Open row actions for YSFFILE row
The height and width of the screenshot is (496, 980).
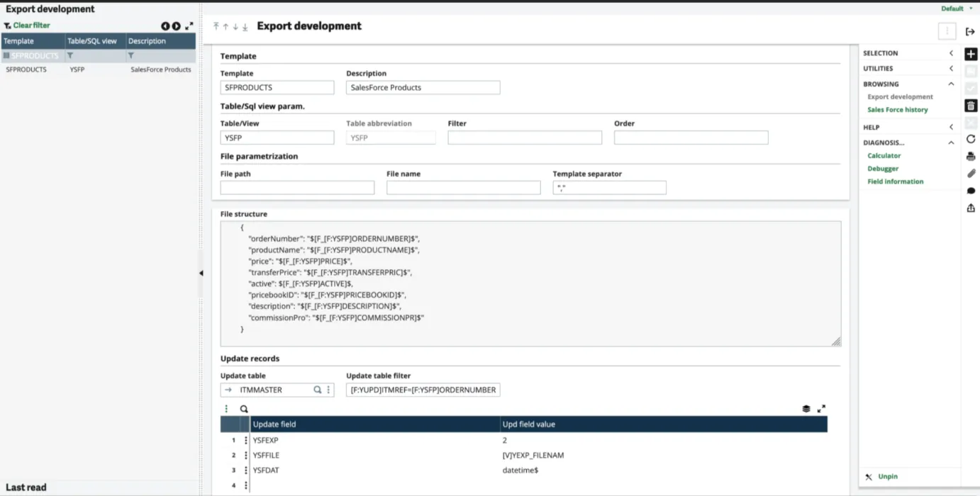[246, 455]
